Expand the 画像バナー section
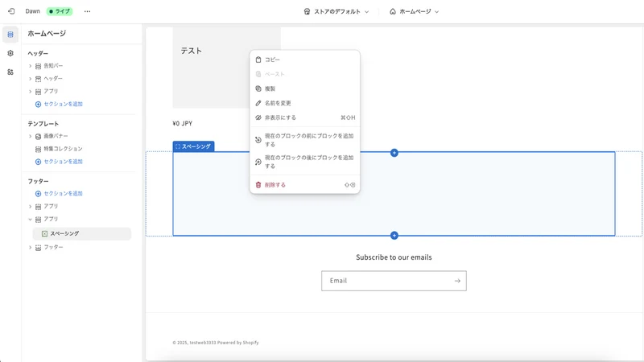The height and width of the screenshot is (362, 644). coord(30,136)
